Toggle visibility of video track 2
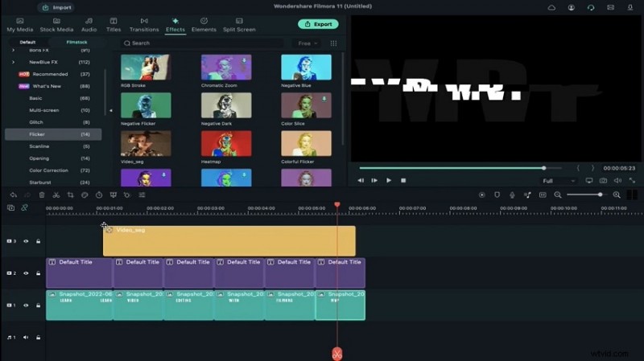The image size is (644, 361). tap(26, 273)
